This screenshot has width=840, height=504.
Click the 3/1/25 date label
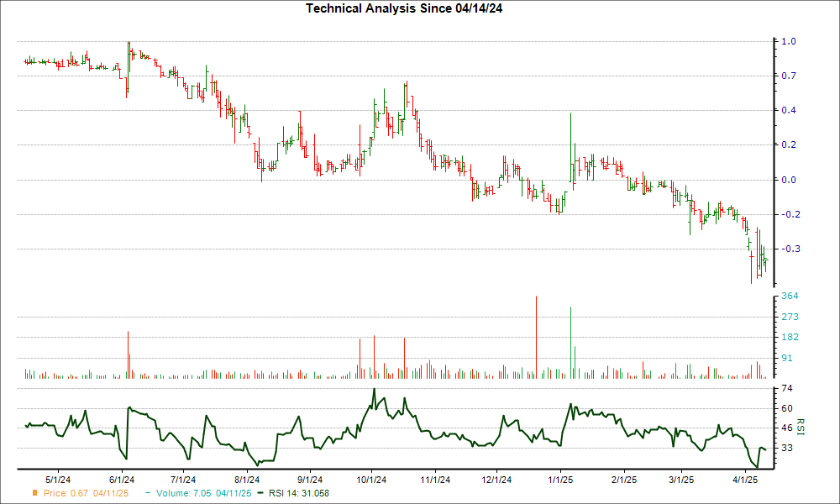tap(681, 480)
